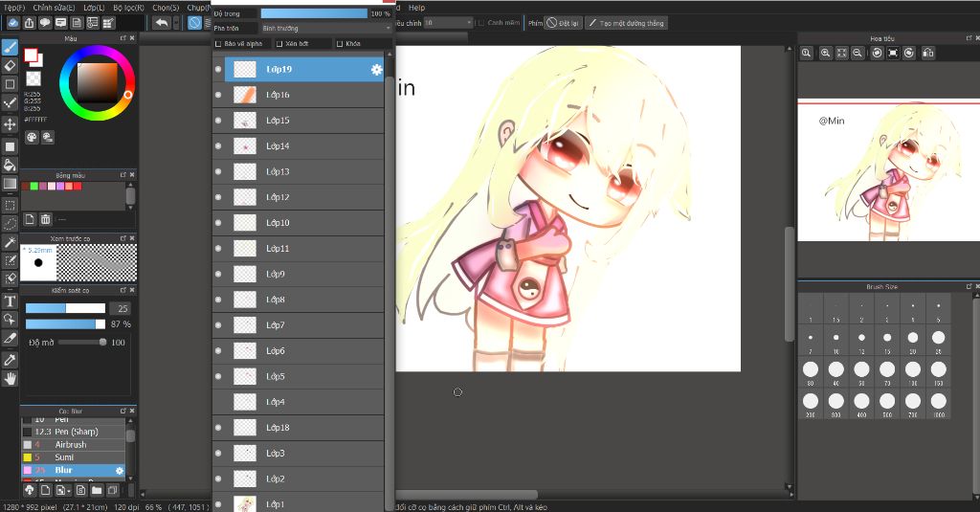This screenshot has height=512, width=980.
Task: Open the Tệp(F) menu
Action: pyautogui.click(x=13, y=8)
